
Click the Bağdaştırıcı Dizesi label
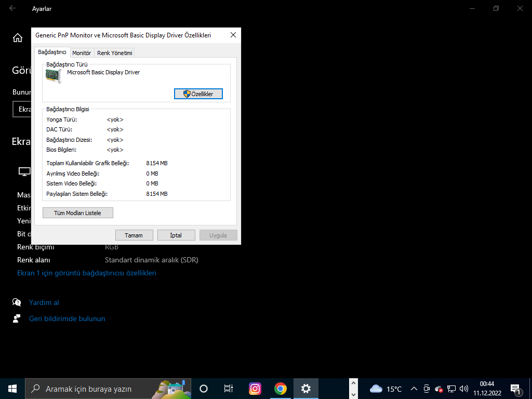coord(69,139)
